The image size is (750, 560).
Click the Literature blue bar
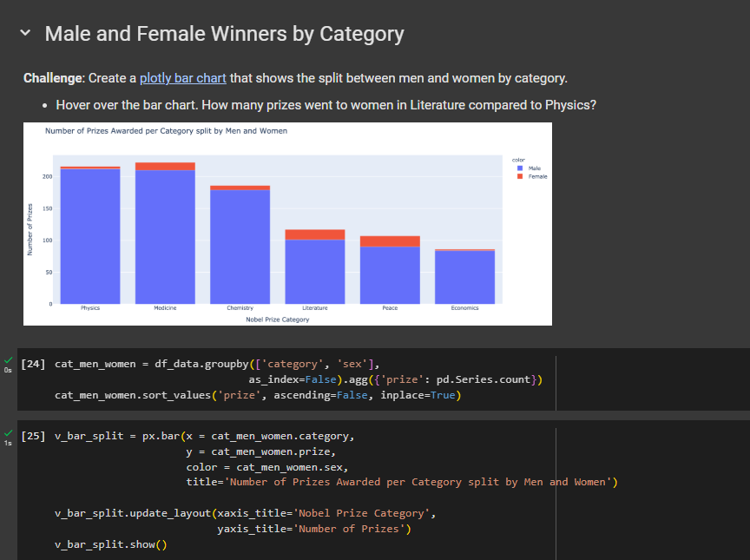315,272
